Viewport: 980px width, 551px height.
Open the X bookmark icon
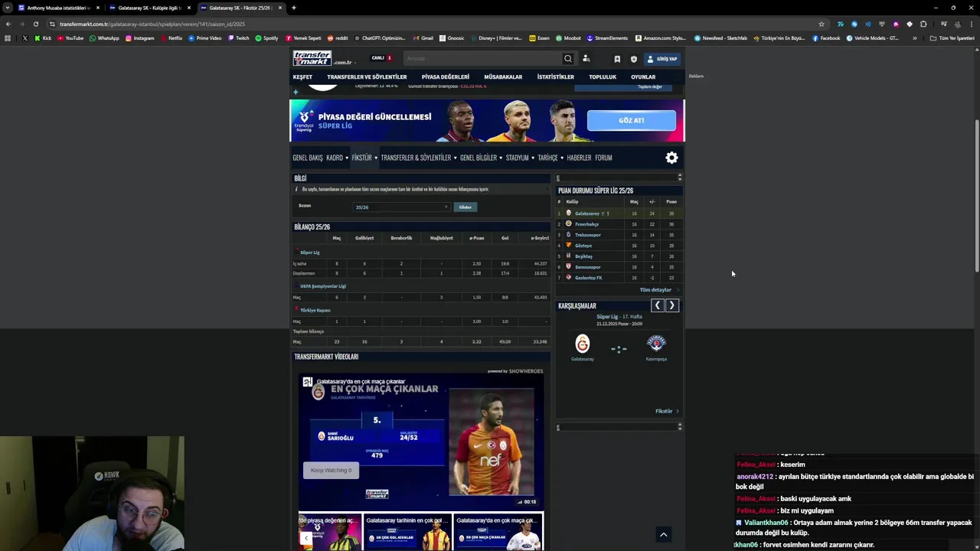click(24, 38)
